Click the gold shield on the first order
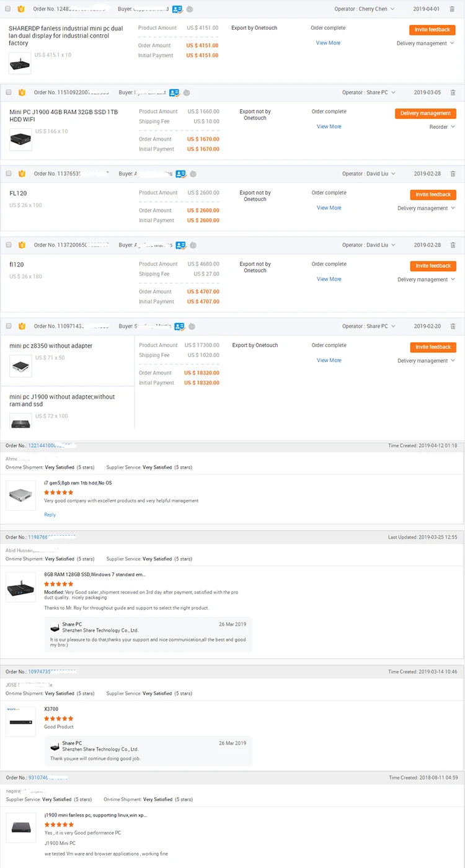465x868 pixels. pyautogui.click(x=21, y=9)
